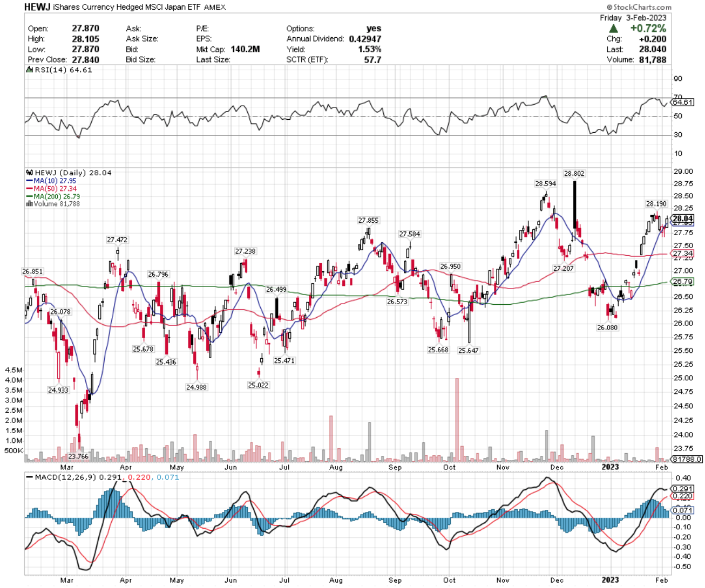Click the 25.678 price label
The width and height of the screenshot is (705, 588).
pyautogui.click(x=143, y=350)
